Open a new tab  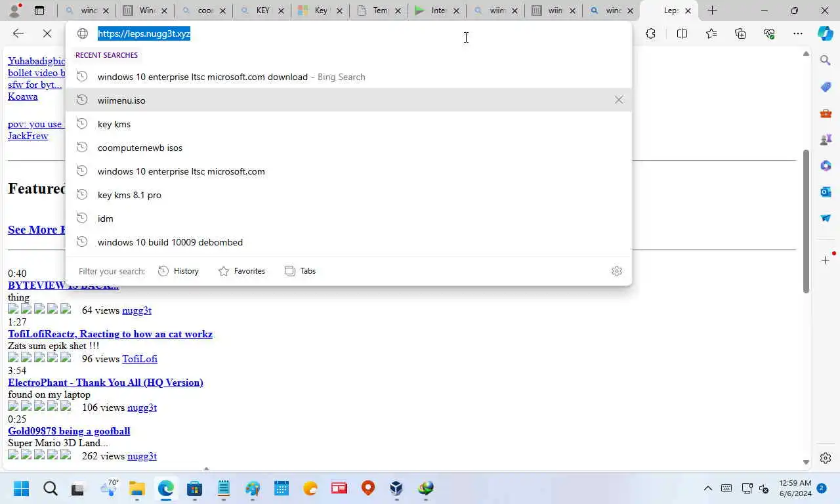(x=712, y=10)
